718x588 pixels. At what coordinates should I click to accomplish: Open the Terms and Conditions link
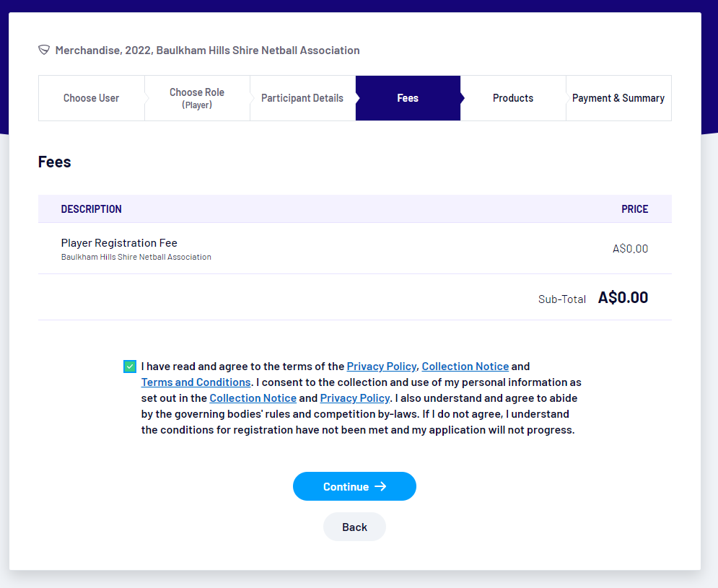tap(196, 382)
